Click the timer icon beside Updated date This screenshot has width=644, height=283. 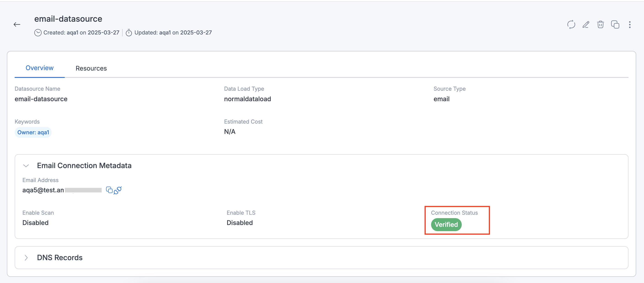[x=129, y=32]
